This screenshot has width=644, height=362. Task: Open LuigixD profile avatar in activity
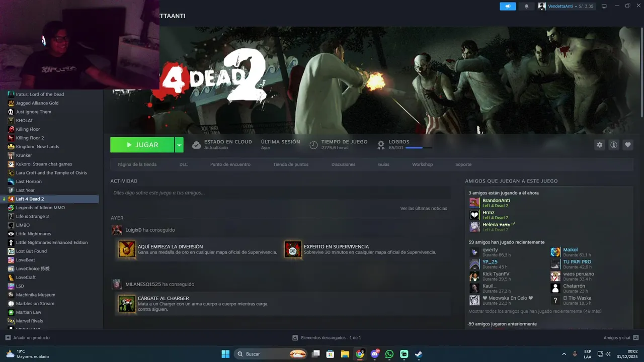(x=117, y=230)
